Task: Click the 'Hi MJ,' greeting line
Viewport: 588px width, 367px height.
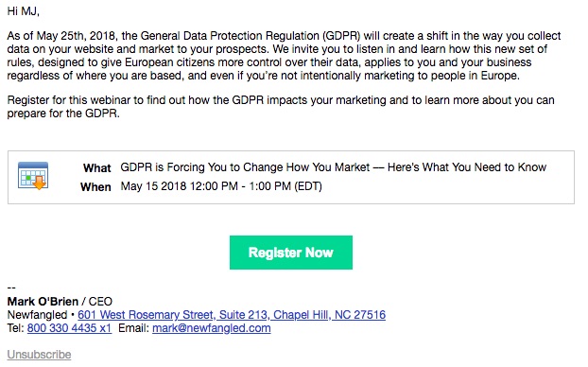Action: click(24, 11)
